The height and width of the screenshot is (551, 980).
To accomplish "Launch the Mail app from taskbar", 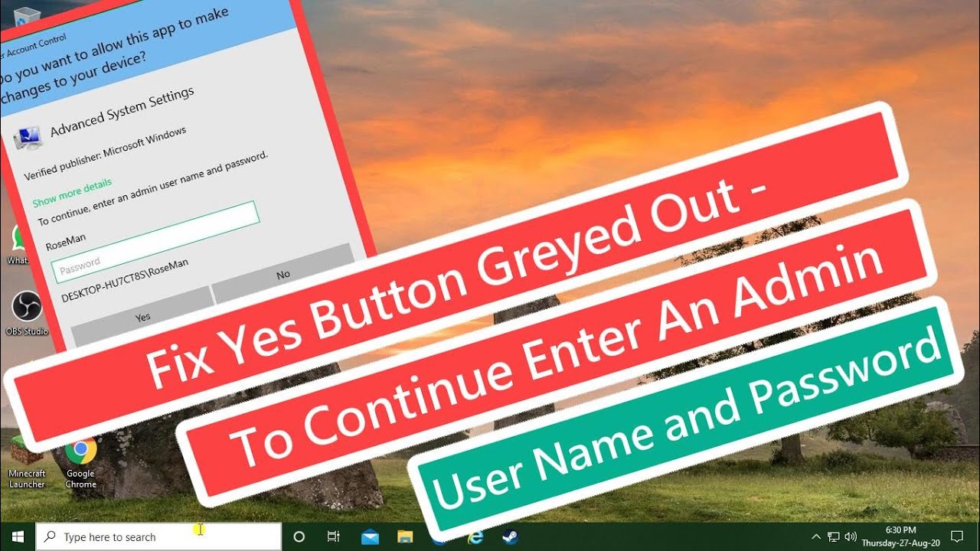I will tap(370, 536).
